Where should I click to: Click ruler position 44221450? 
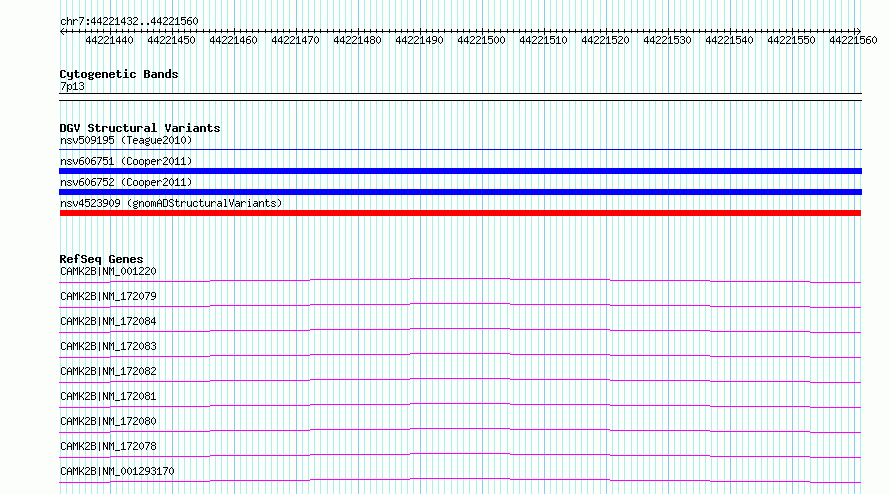pos(171,40)
